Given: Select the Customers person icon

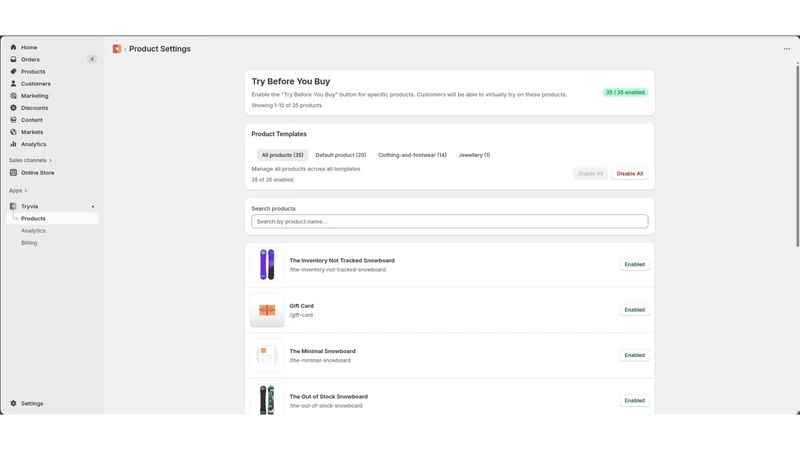Looking at the screenshot, I should [13, 83].
